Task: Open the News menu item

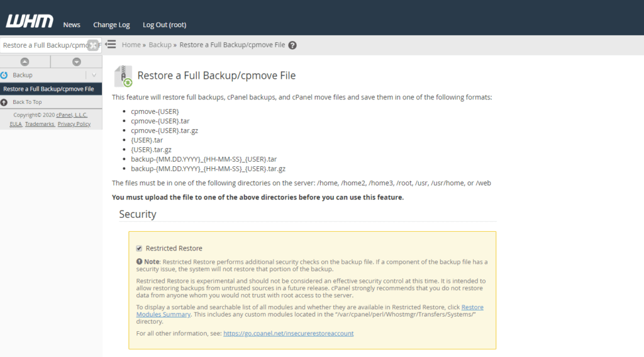Action: [72, 25]
